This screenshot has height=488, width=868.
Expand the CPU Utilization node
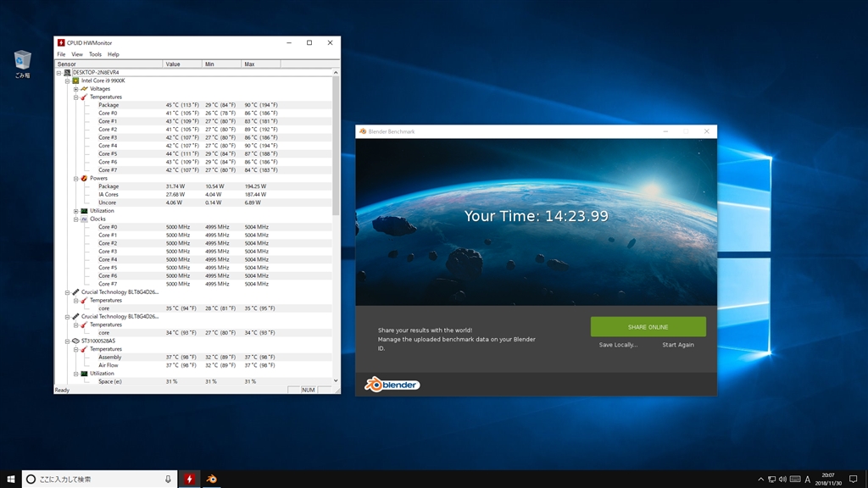[x=75, y=211]
